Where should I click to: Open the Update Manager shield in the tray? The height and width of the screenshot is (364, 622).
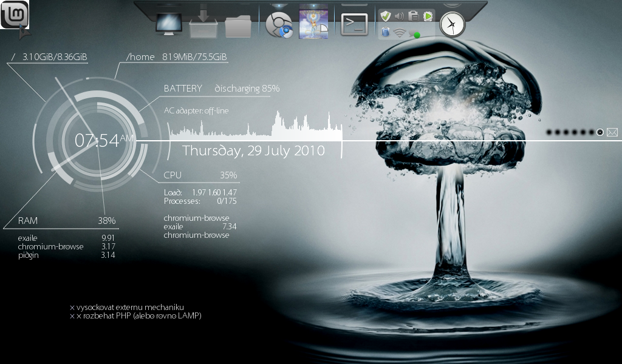386,16
